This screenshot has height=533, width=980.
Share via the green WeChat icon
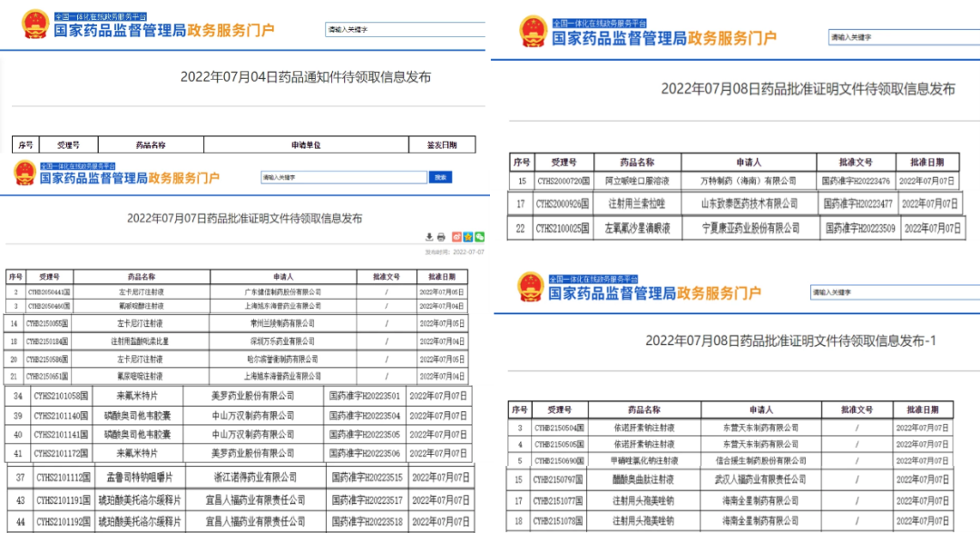tap(480, 237)
